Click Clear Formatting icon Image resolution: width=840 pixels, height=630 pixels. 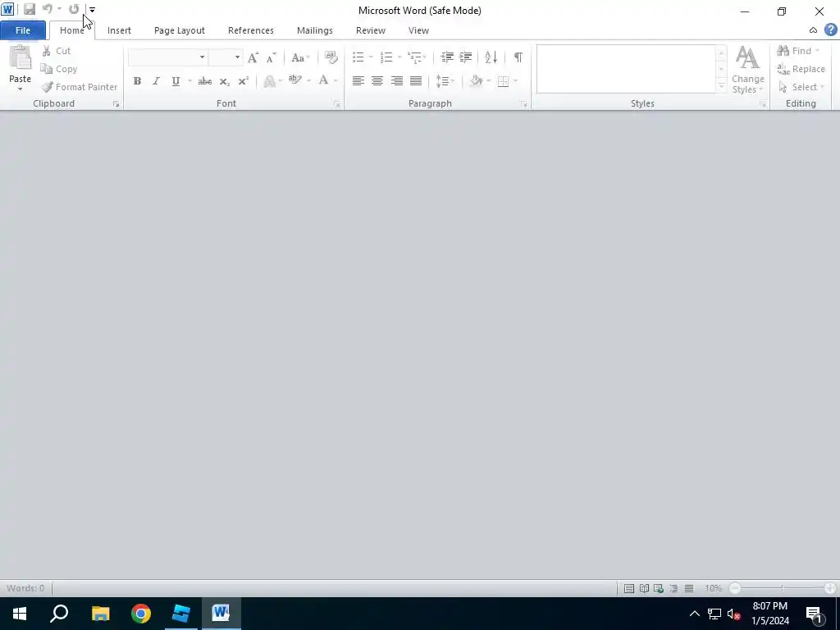pyautogui.click(x=331, y=57)
